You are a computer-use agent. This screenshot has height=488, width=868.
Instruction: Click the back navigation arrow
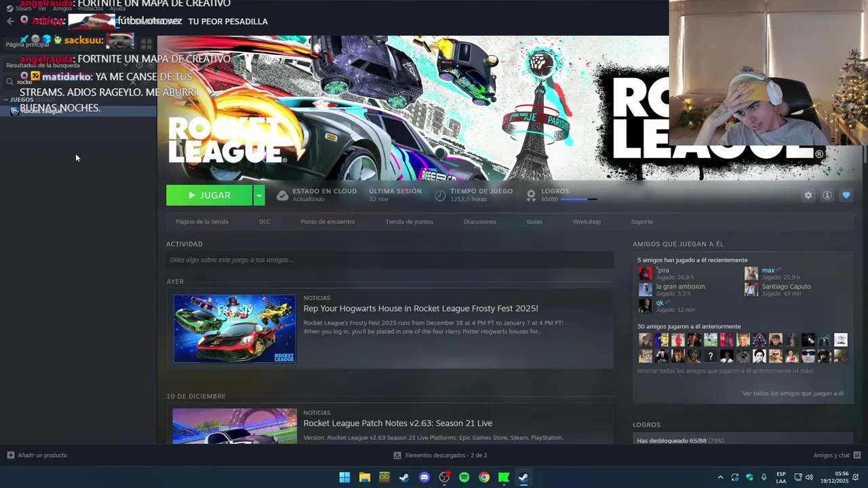point(9,21)
